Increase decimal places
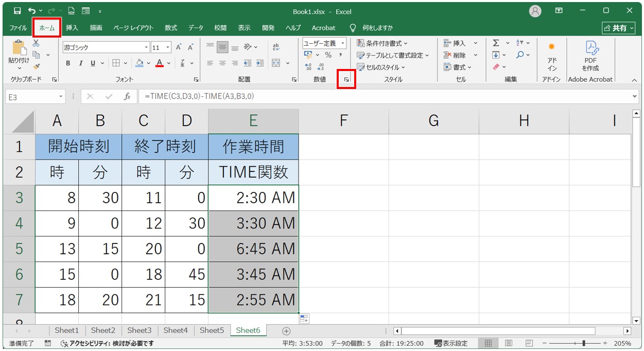644x351 pixels. click(309, 67)
